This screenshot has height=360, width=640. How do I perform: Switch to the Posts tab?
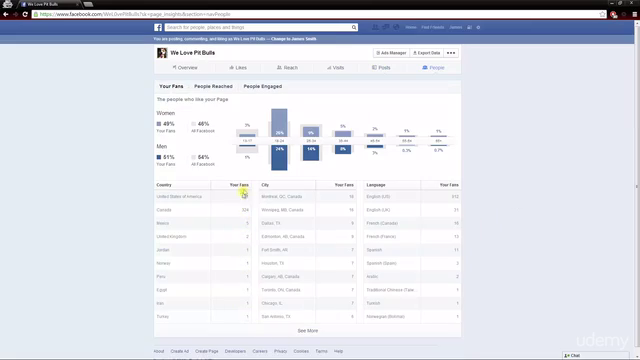click(x=381, y=68)
